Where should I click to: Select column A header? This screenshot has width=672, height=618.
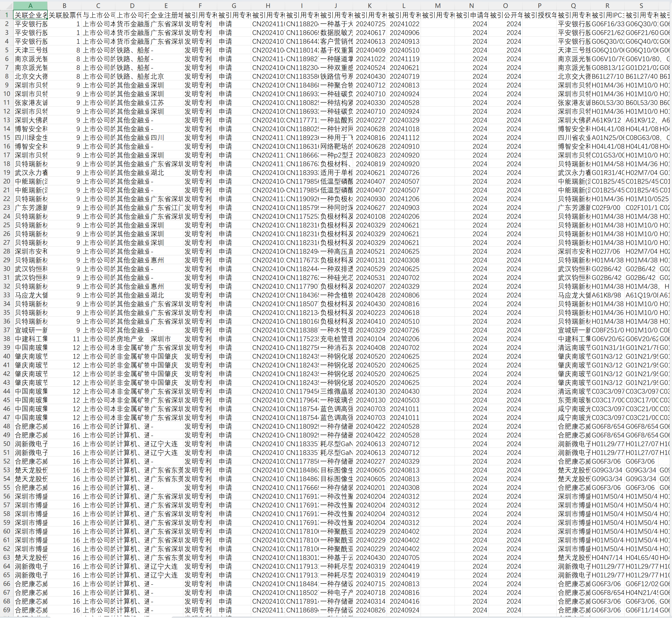tap(30, 6)
